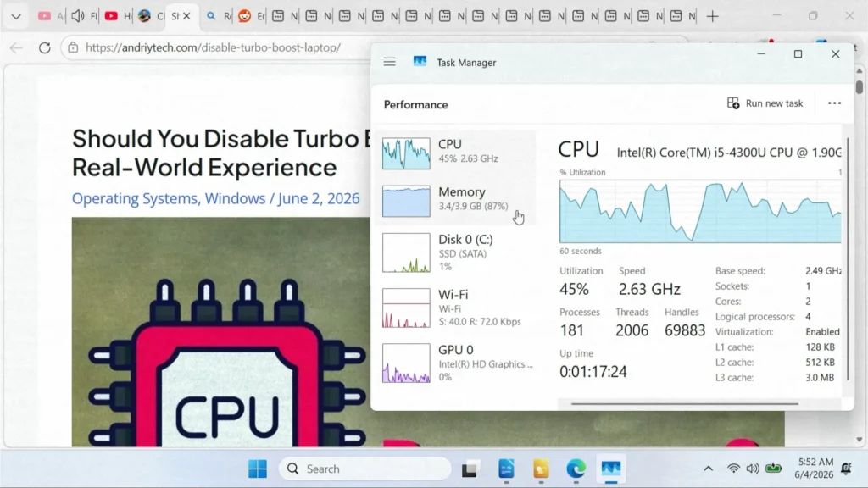Open the Windows category link
This screenshot has height=488, width=868.
point(236,198)
